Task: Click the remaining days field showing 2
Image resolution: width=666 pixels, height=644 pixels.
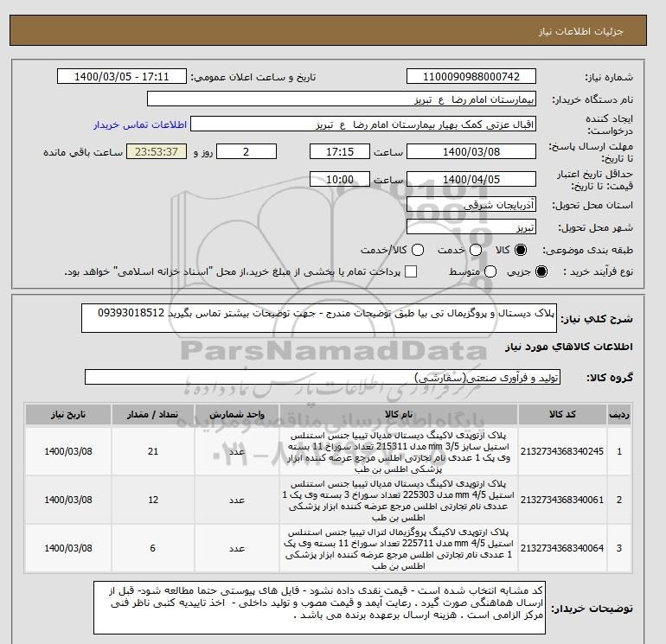Action: tap(247, 151)
